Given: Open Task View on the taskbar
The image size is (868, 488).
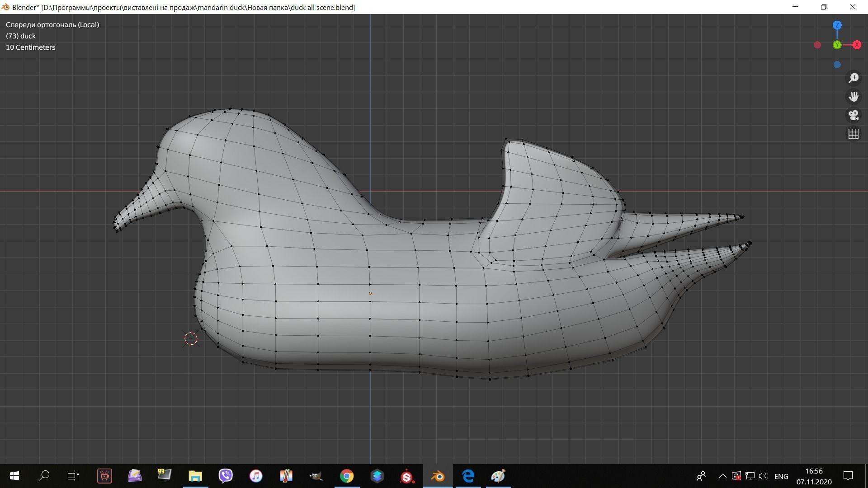Looking at the screenshot, I should pyautogui.click(x=73, y=476).
